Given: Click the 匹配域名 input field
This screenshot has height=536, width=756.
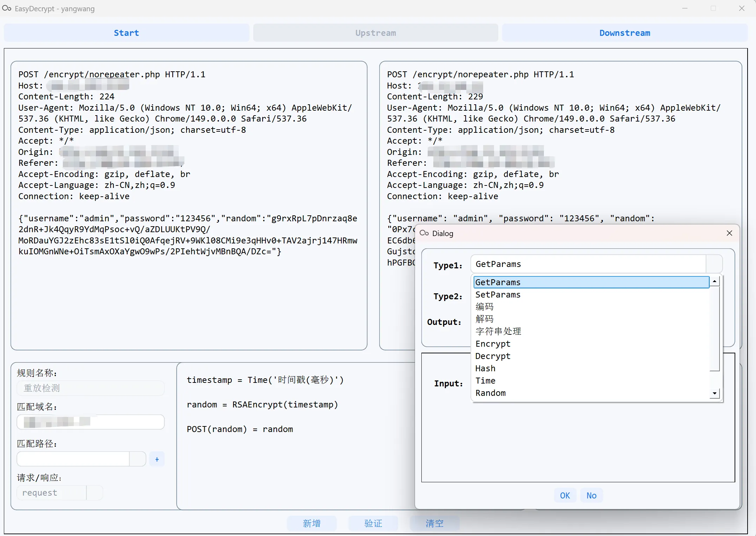Looking at the screenshot, I should [x=91, y=421].
